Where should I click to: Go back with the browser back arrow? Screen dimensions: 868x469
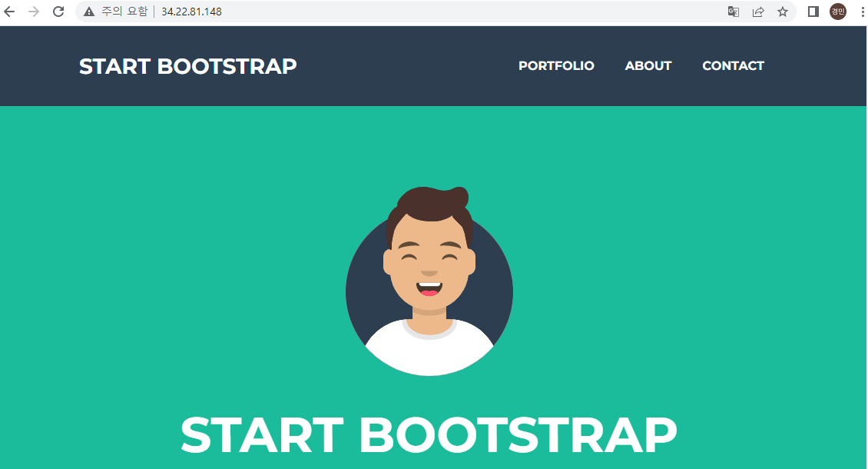(x=9, y=11)
